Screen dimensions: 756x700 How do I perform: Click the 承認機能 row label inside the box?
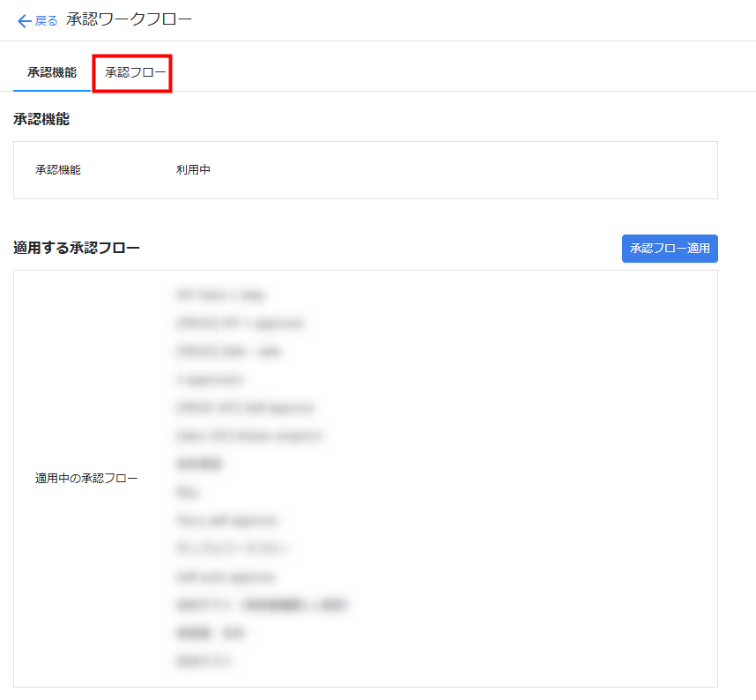point(58,170)
